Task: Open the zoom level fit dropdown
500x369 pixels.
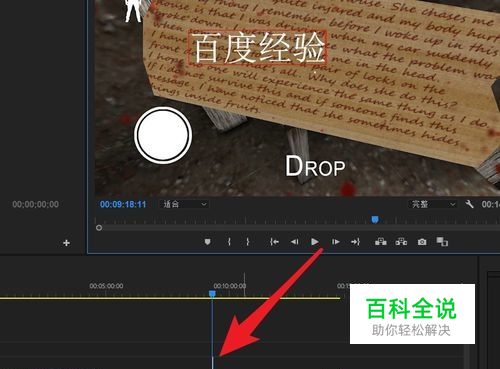Action: (184, 204)
